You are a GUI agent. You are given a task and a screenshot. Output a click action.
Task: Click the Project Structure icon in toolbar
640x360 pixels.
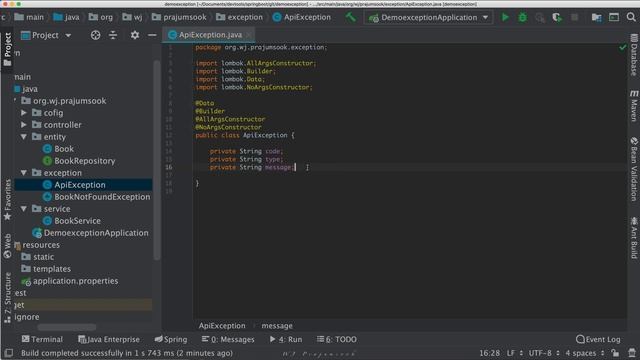596,17
